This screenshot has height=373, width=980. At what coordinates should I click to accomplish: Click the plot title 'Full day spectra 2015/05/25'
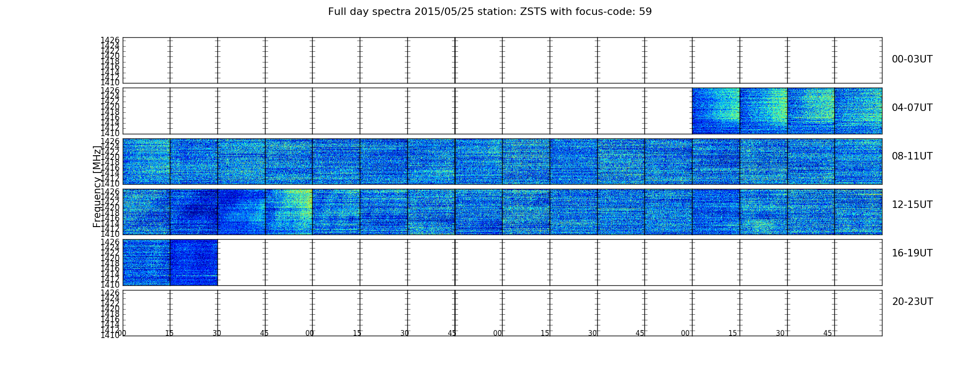click(x=490, y=12)
